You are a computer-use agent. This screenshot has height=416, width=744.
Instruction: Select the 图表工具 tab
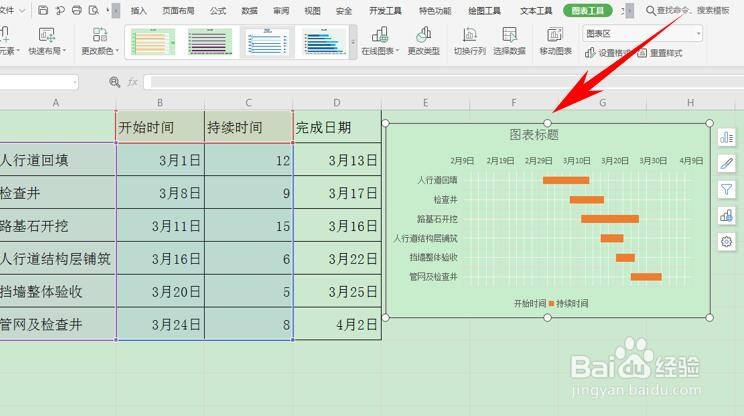(x=587, y=10)
